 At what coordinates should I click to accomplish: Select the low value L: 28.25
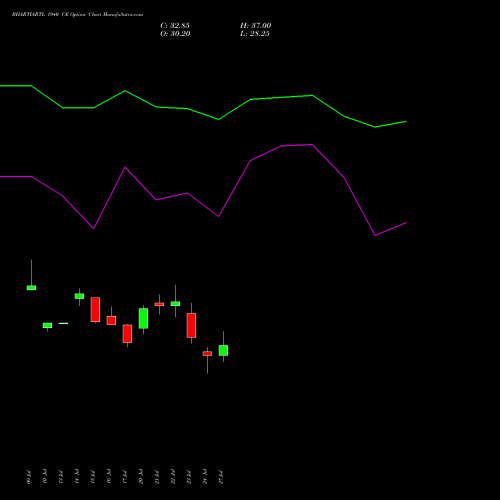[255, 34]
